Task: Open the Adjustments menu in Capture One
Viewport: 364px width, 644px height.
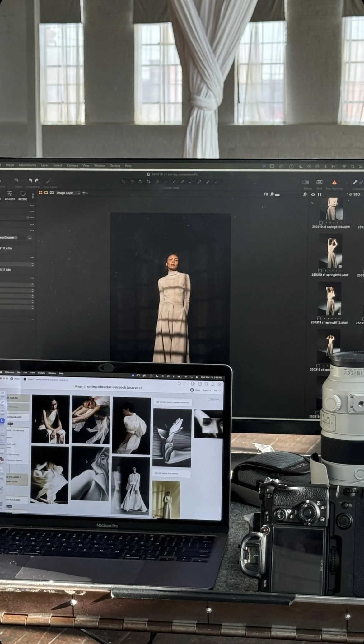Action: pos(27,165)
